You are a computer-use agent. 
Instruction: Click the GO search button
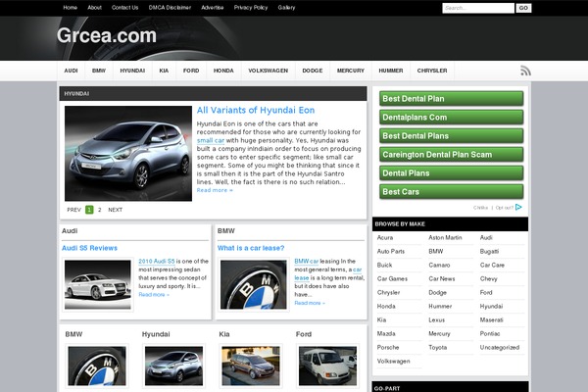click(x=523, y=8)
